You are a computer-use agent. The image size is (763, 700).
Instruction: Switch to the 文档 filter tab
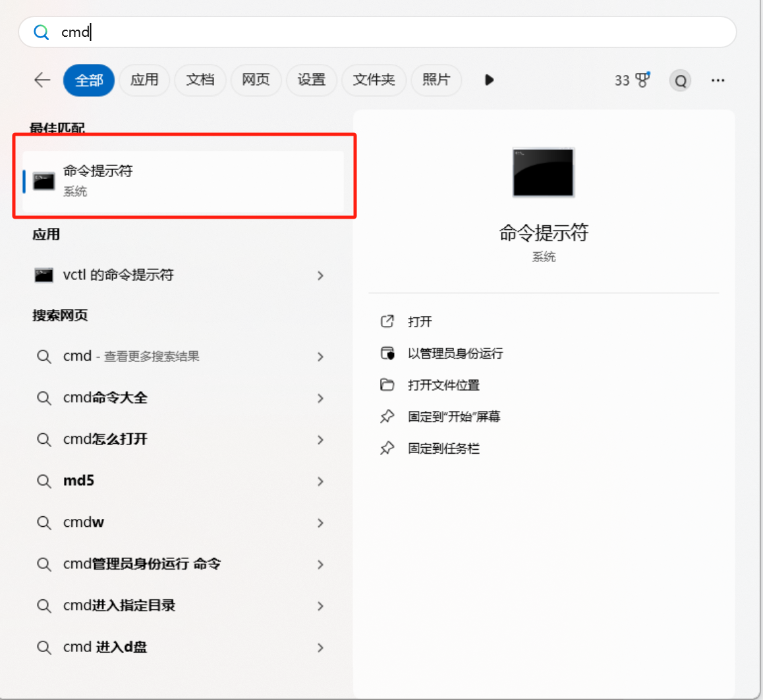[x=200, y=80]
